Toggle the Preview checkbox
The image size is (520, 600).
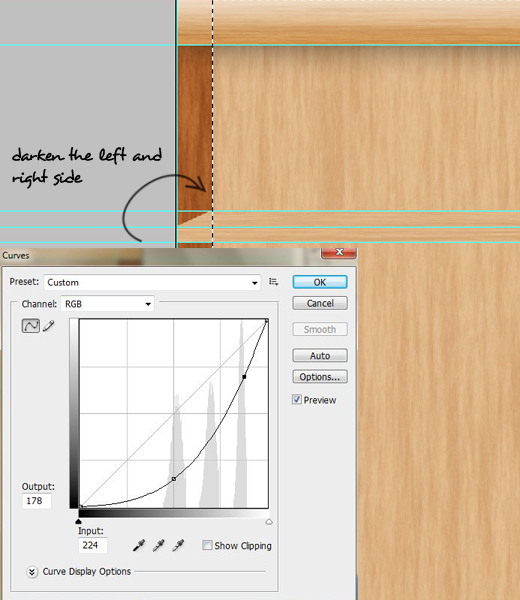(297, 399)
